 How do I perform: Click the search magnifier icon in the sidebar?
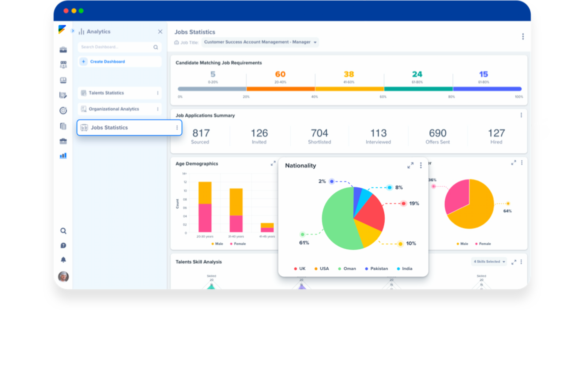tap(63, 231)
